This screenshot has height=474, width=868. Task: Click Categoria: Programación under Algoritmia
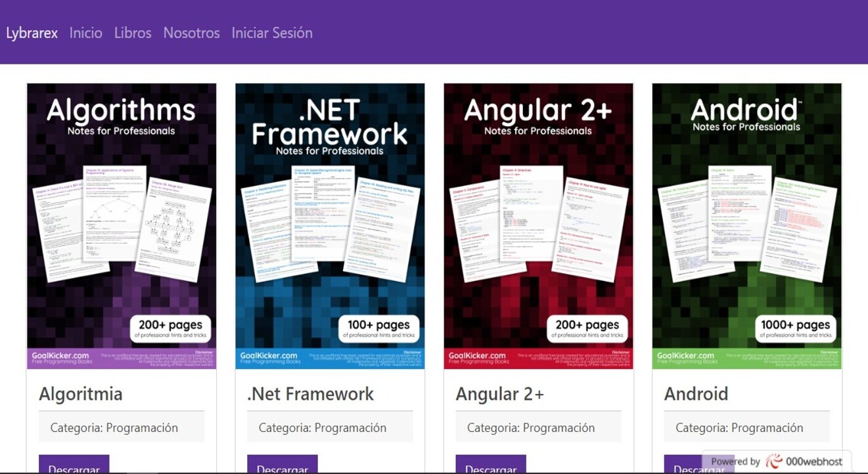point(114,428)
